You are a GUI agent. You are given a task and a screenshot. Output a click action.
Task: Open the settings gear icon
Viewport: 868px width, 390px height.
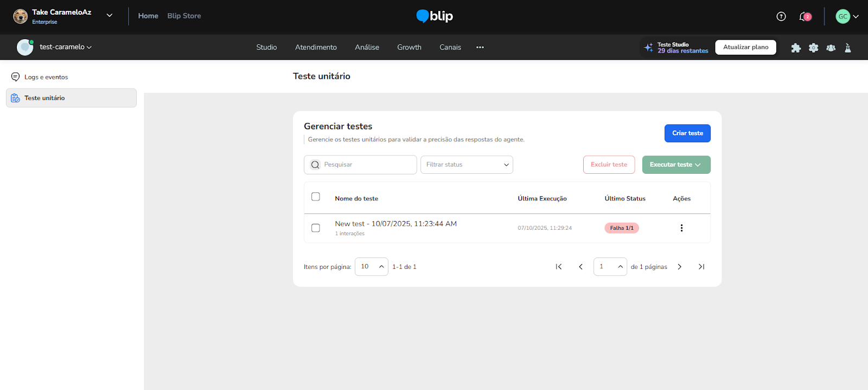click(813, 48)
